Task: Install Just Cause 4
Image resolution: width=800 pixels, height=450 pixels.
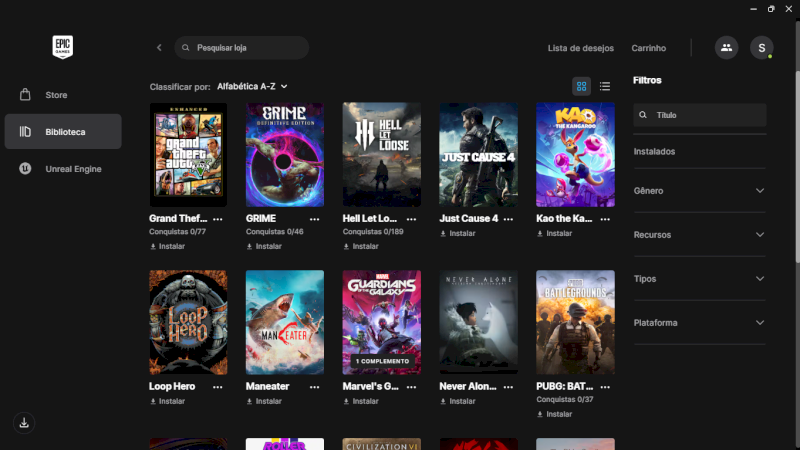Action: (458, 234)
